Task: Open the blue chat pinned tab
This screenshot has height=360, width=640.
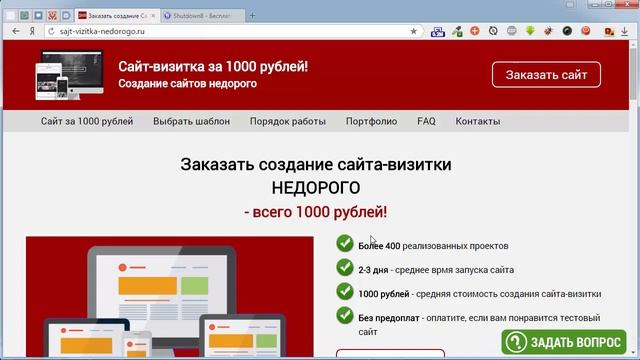Action: click(38, 16)
